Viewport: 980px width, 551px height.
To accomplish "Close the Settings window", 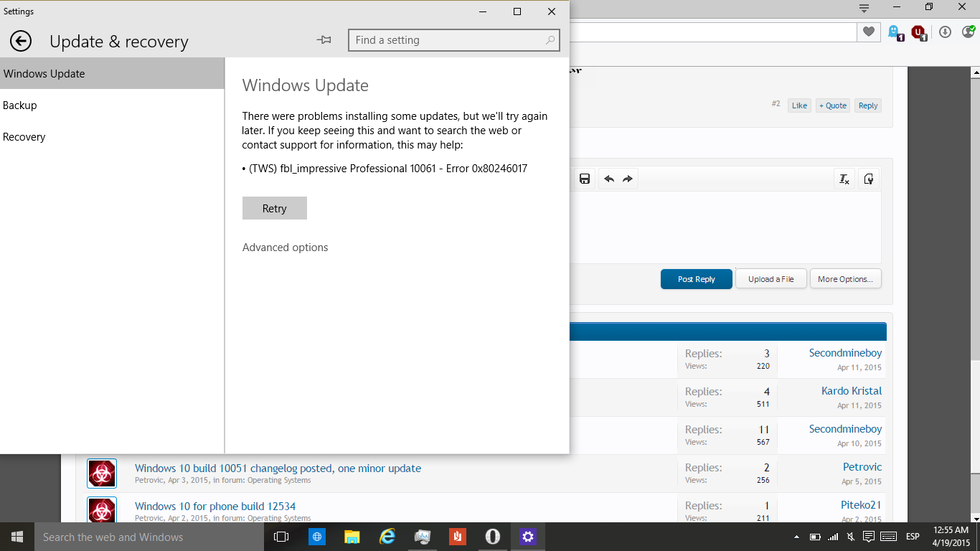I will [552, 11].
